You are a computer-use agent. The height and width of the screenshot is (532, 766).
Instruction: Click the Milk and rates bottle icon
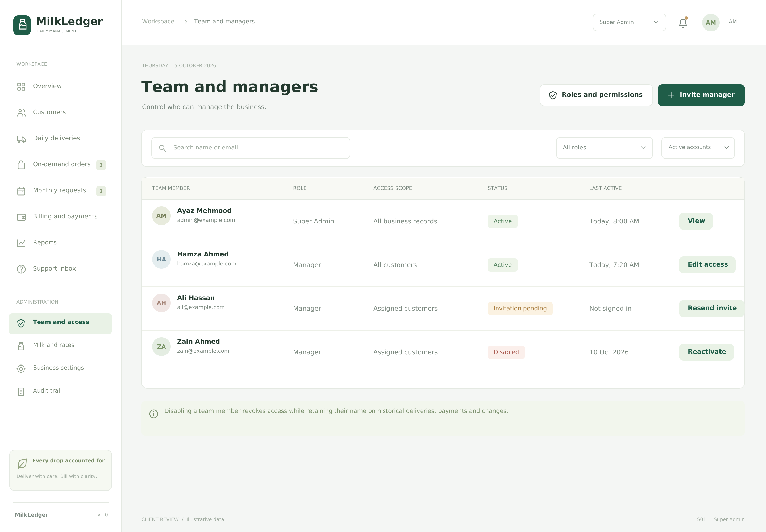(21, 346)
